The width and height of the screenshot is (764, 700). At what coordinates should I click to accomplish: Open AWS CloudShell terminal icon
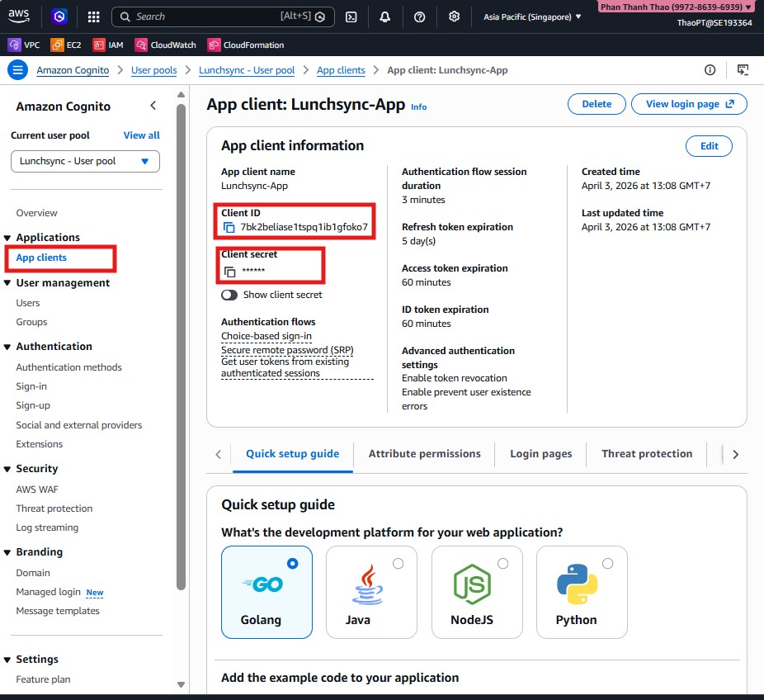351,17
